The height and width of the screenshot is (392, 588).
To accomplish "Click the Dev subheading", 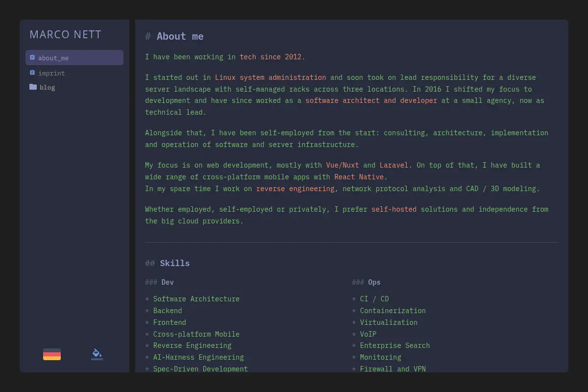I will tap(168, 282).
